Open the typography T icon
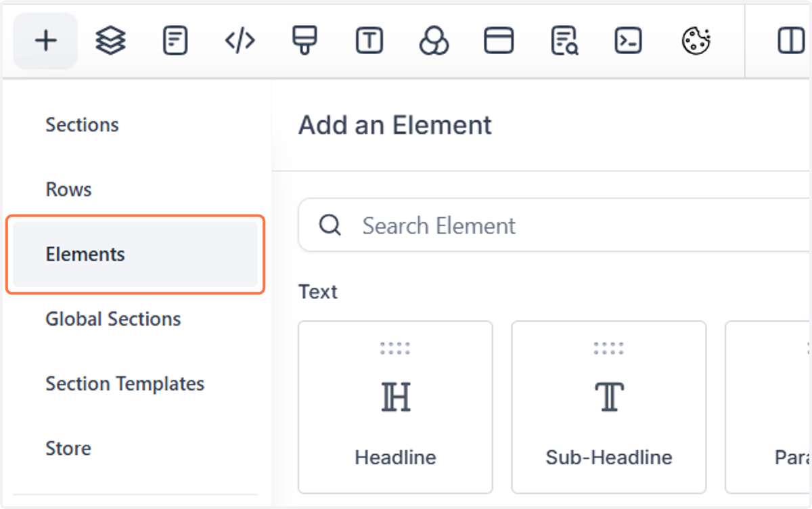812x509 pixels. point(369,41)
